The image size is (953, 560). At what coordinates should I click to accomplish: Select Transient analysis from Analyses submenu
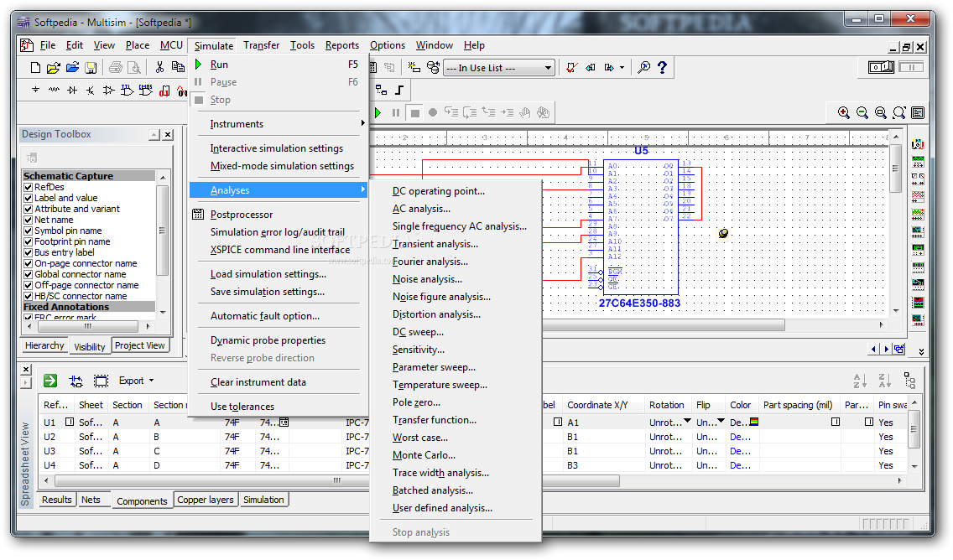(x=435, y=244)
